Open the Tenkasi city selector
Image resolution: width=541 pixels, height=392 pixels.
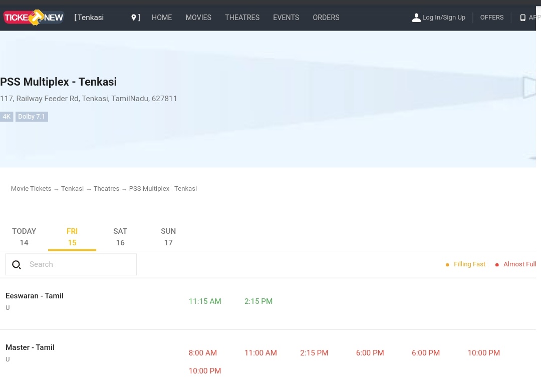click(107, 18)
